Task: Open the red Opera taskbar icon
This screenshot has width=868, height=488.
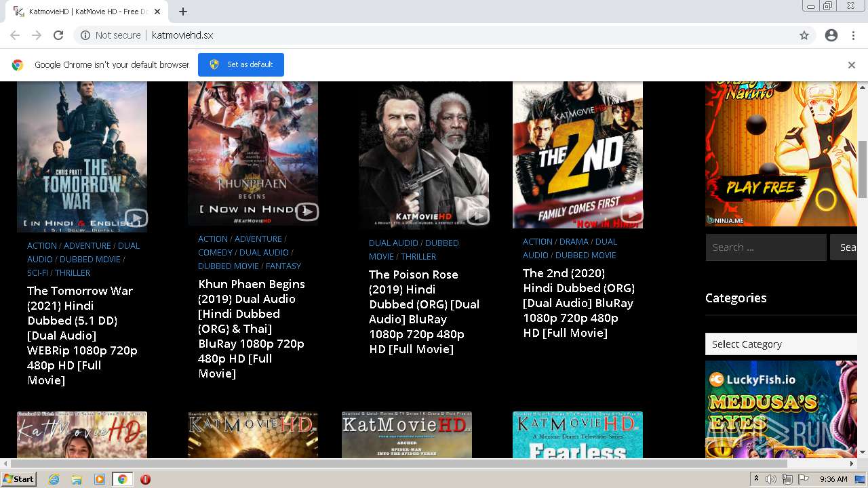Action: point(145,479)
